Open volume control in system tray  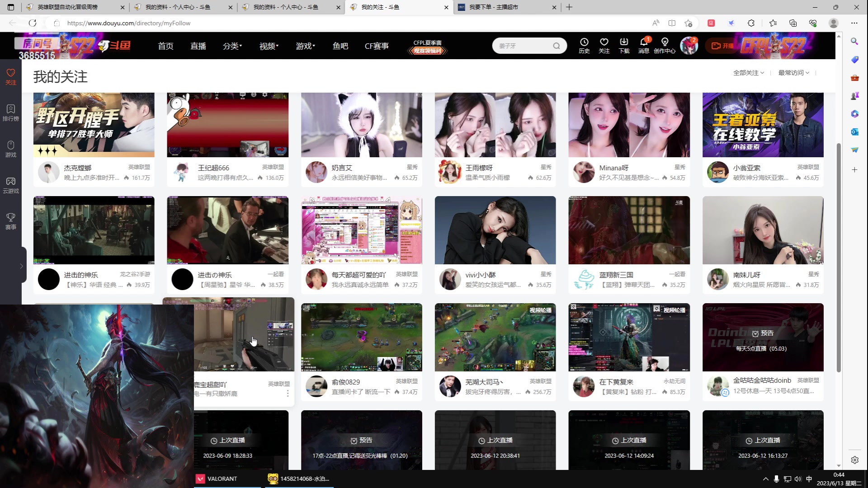tap(798, 479)
